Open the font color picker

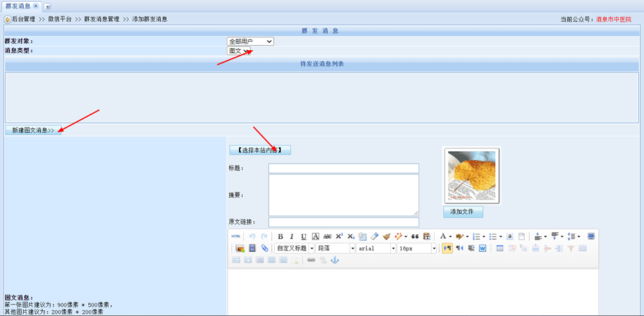(443, 237)
